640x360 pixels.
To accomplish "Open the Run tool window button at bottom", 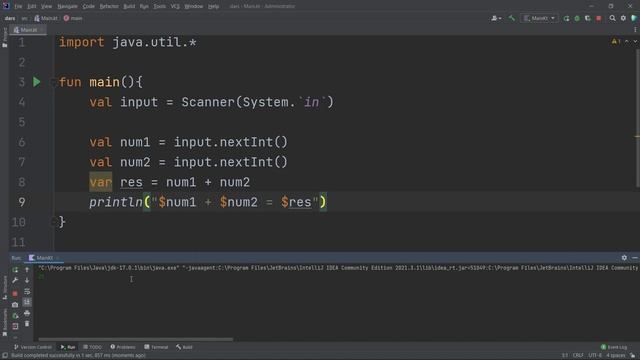I will (x=68, y=347).
